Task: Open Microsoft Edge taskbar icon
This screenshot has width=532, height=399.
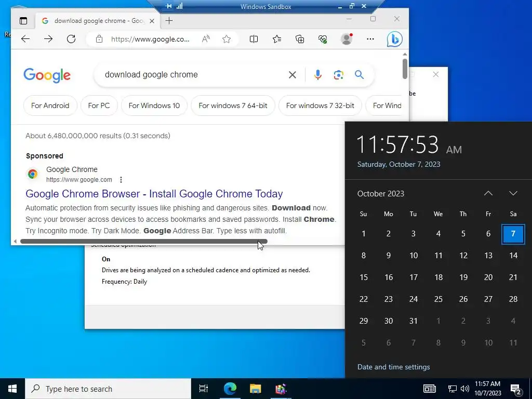Action: coord(230,389)
